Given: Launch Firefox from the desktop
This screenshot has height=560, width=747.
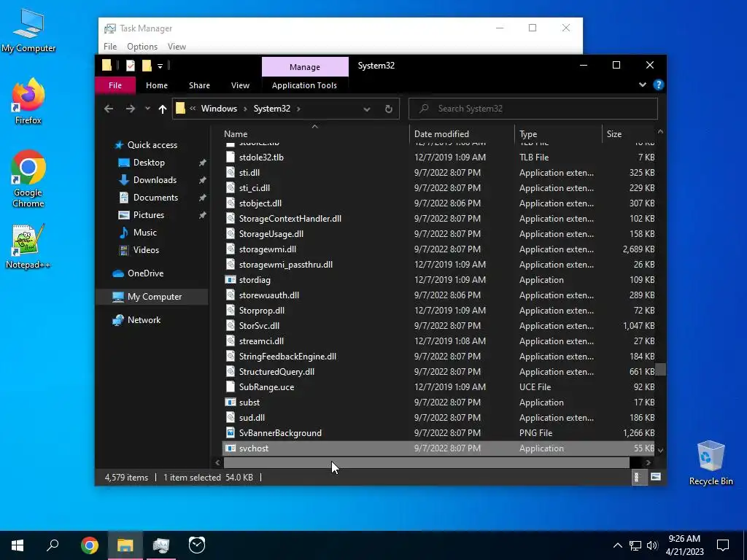Looking at the screenshot, I should coord(28,101).
